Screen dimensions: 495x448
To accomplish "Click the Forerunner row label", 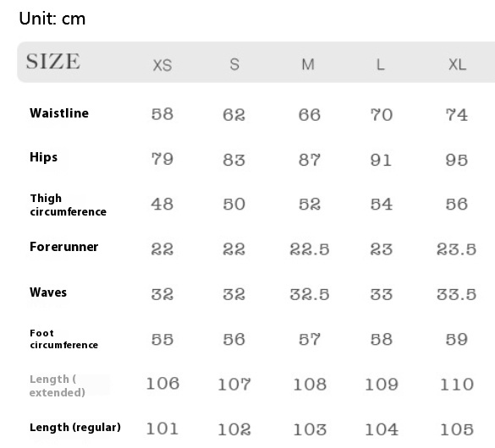I will click(x=63, y=247).
